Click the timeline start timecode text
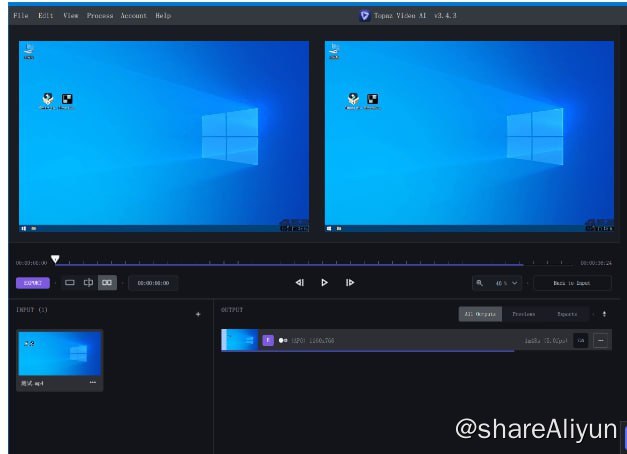The image size is (627, 454). (x=32, y=263)
